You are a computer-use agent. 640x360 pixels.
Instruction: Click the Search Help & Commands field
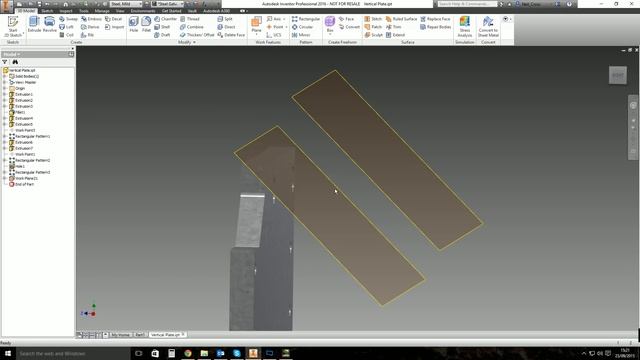pyautogui.click(x=467, y=4)
